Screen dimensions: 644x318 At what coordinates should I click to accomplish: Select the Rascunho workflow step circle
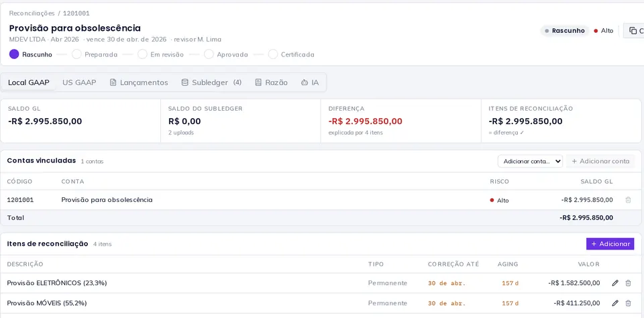coord(14,54)
